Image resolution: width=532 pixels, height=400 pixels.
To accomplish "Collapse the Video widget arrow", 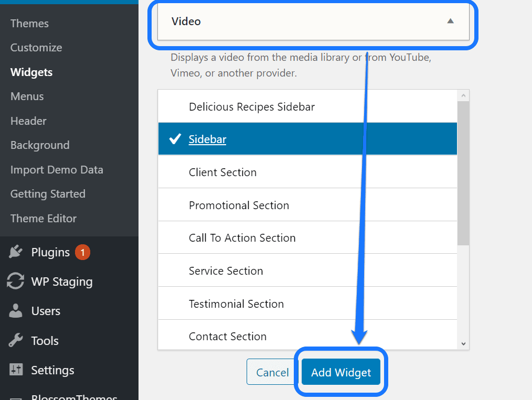I will click(450, 21).
